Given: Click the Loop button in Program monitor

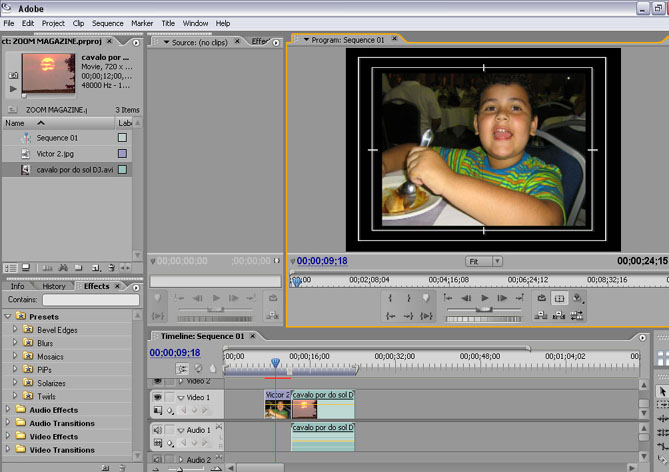Looking at the screenshot, I should (541, 298).
